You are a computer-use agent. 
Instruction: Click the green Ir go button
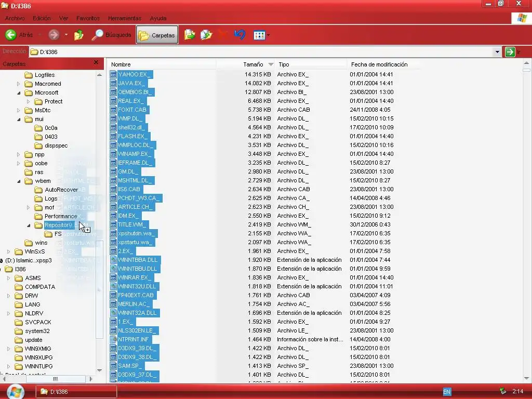point(510,52)
